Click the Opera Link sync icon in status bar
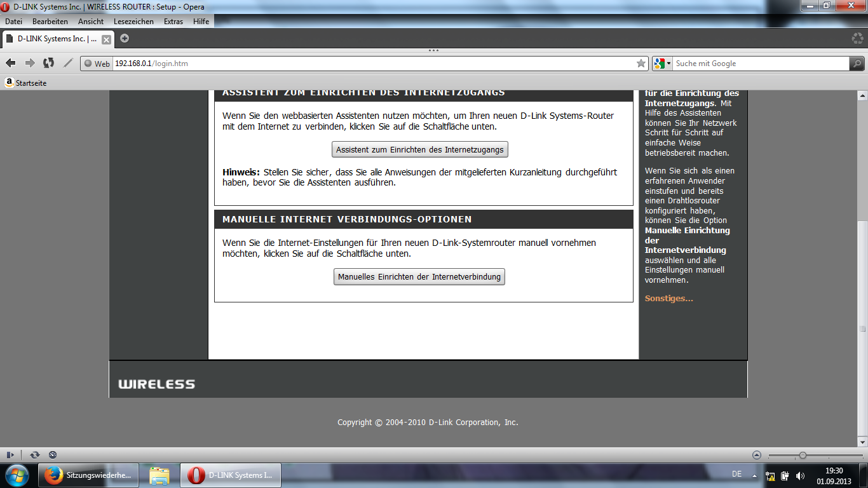This screenshot has width=868, height=488. (x=35, y=455)
